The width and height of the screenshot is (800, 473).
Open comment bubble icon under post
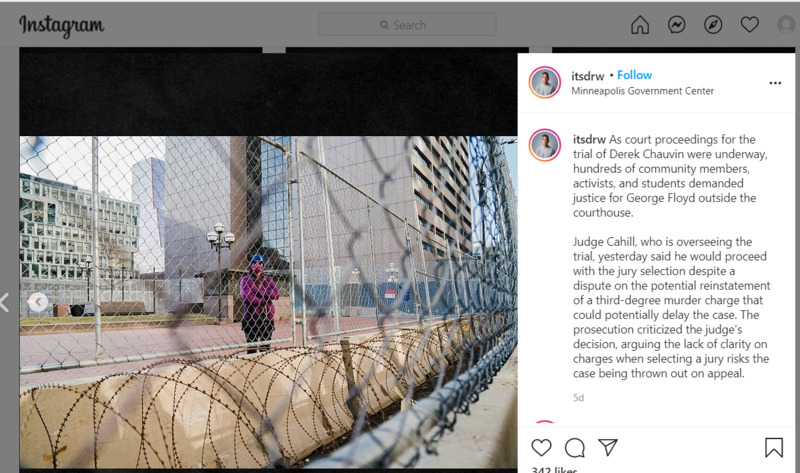point(575,447)
